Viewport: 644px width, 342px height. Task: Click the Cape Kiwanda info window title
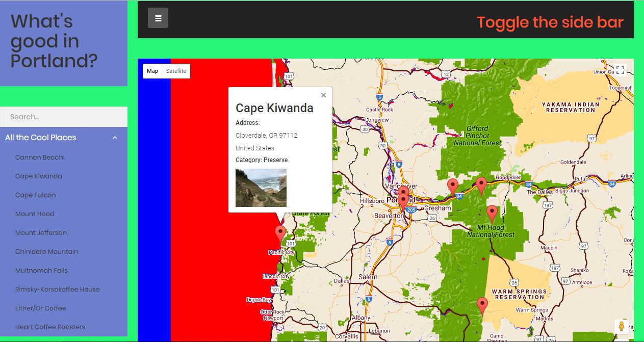click(x=274, y=108)
